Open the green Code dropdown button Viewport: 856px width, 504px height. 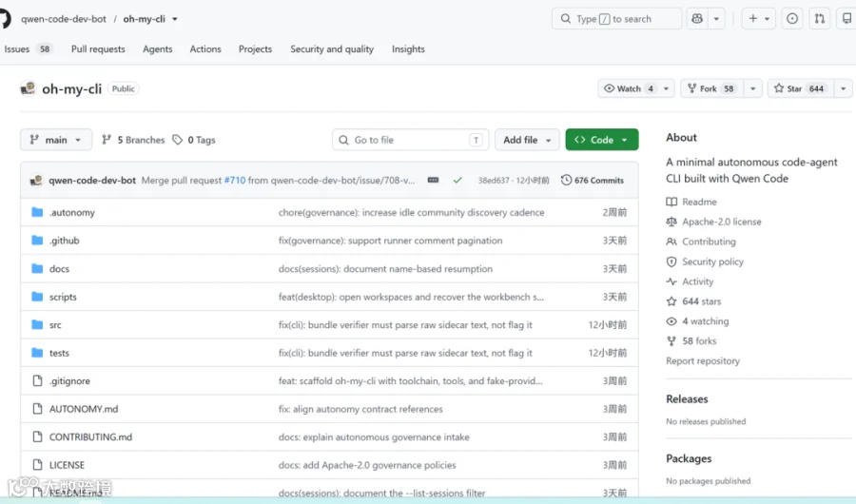pos(602,140)
